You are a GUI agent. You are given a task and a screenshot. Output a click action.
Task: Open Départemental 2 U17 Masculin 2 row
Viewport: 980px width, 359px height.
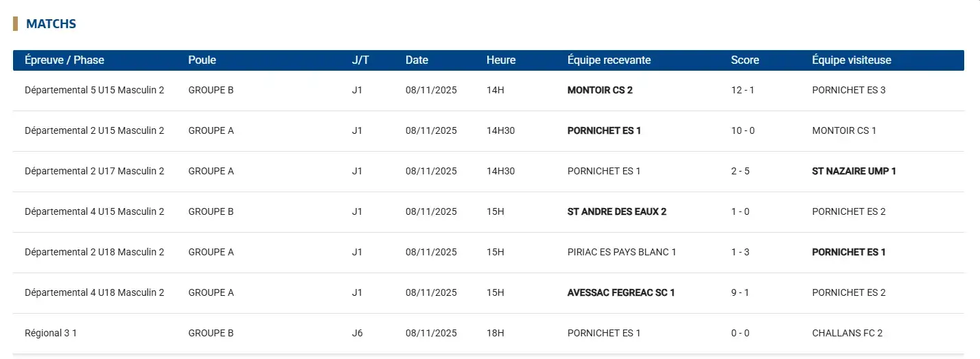pyautogui.click(x=94, y=171)
